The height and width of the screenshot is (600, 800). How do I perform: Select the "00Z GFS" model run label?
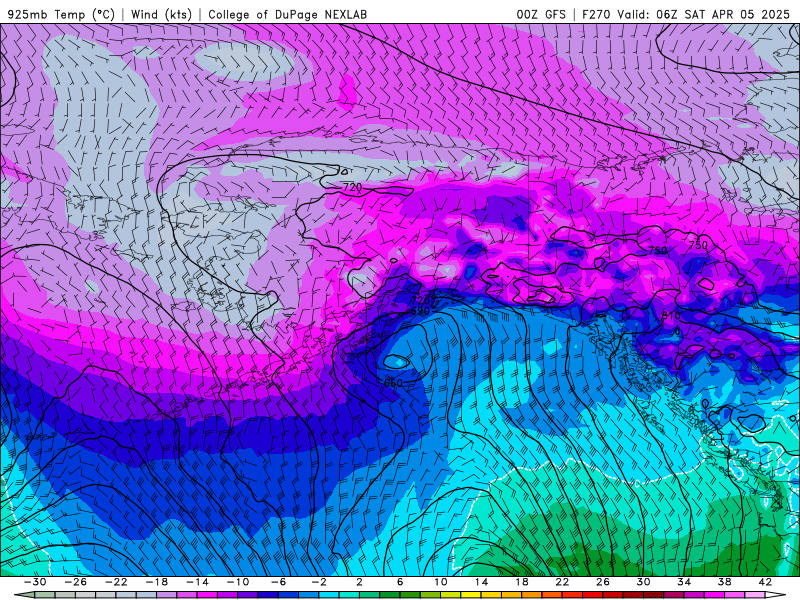pos(541,14)
